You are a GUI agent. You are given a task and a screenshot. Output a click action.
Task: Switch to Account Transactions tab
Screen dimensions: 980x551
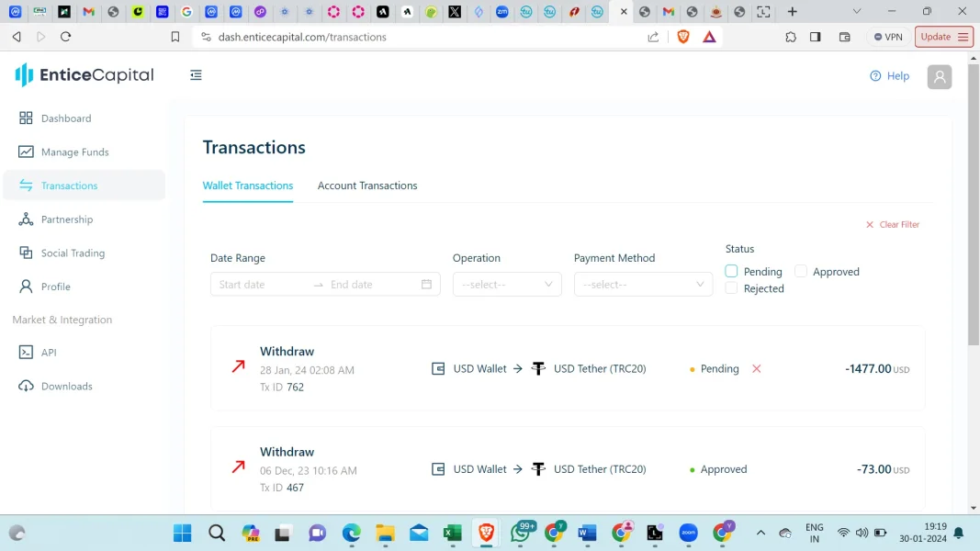367,186
